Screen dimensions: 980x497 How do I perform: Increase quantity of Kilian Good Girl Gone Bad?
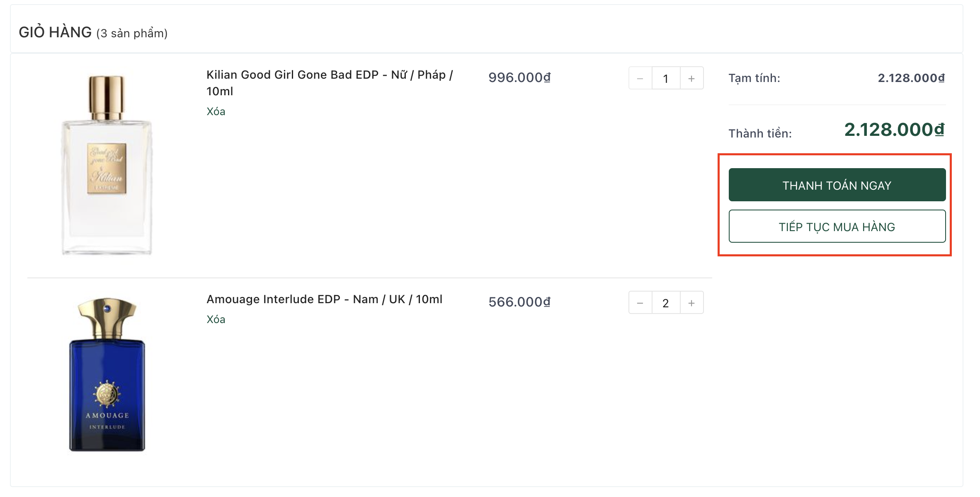tap(691, 78)
